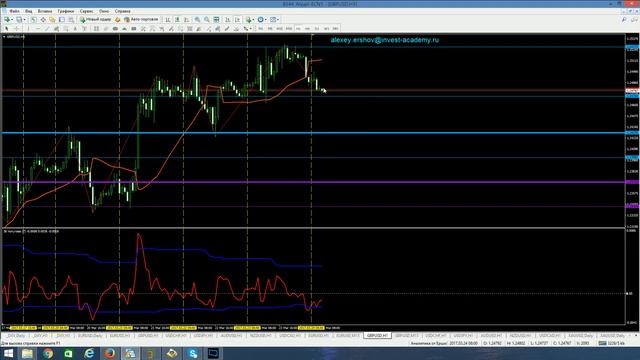The image size is (640, 360).
Task: Switch timeframe to MN
Action: point(336,29)
